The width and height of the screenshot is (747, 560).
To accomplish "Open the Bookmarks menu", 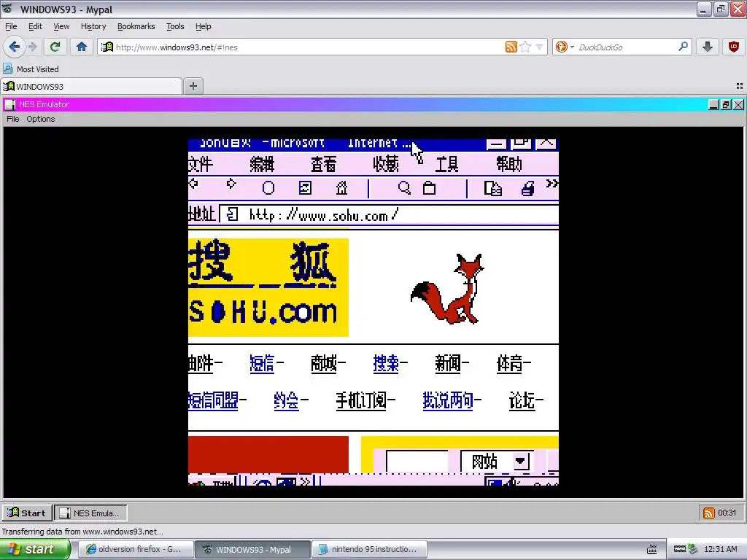I will 136,26.
